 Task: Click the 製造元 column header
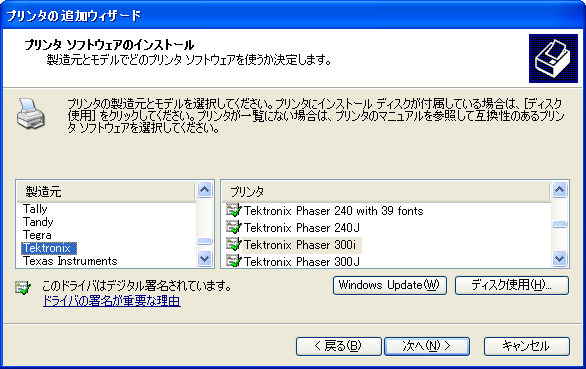pyautogui.click(x=106, y=192)
